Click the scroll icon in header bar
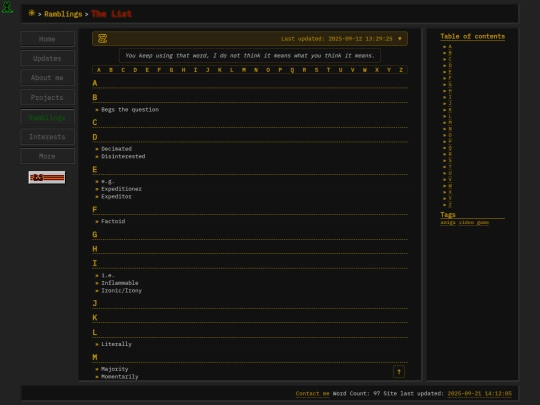The image size is (540, 405). [x=102, y=39]
